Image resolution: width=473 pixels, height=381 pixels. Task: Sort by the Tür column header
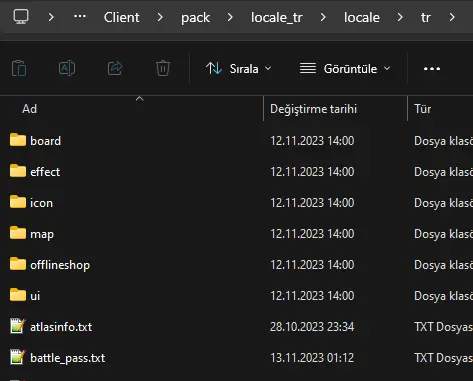422,109
